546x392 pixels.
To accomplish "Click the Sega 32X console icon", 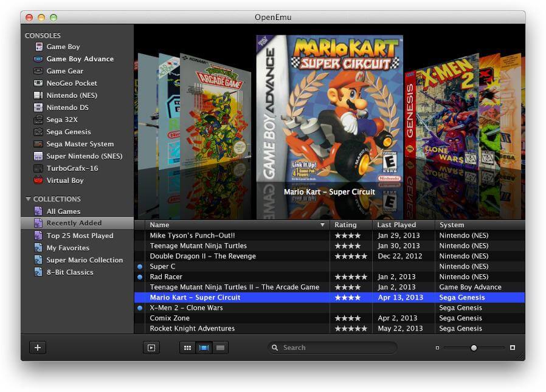I will pyautogui.click(x=38, y=120).
